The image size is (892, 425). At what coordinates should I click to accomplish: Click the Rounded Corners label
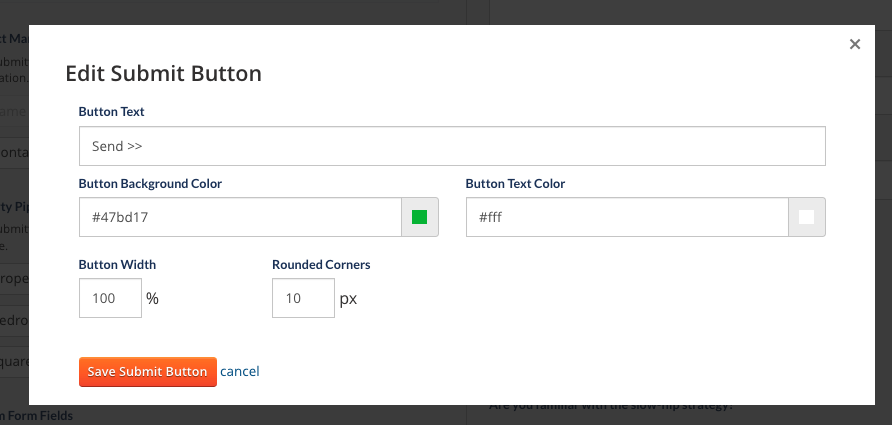coord(321,265)
